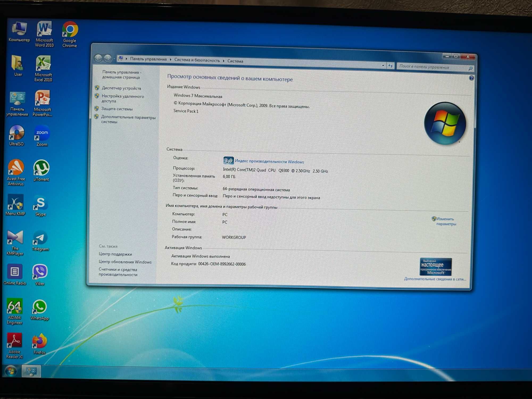
Task: Open Центр поддержки link
Action: tap(115, 254)
